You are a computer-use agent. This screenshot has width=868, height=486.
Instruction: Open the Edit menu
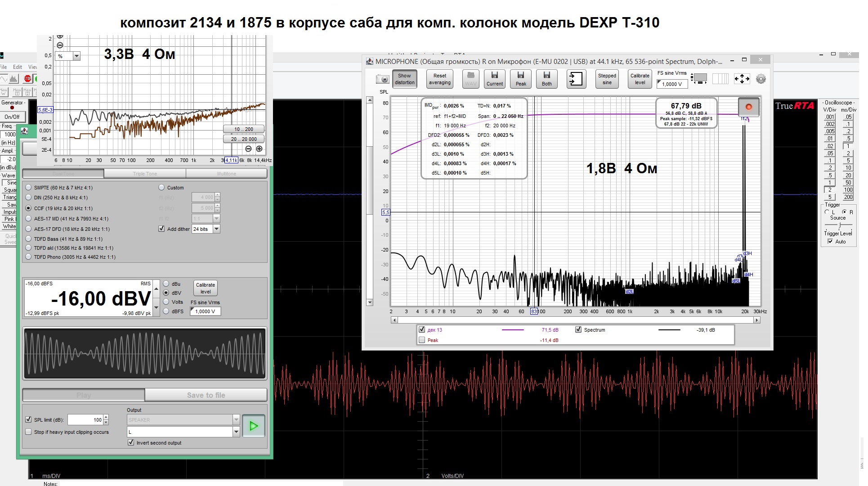click(x=18, y=67)
